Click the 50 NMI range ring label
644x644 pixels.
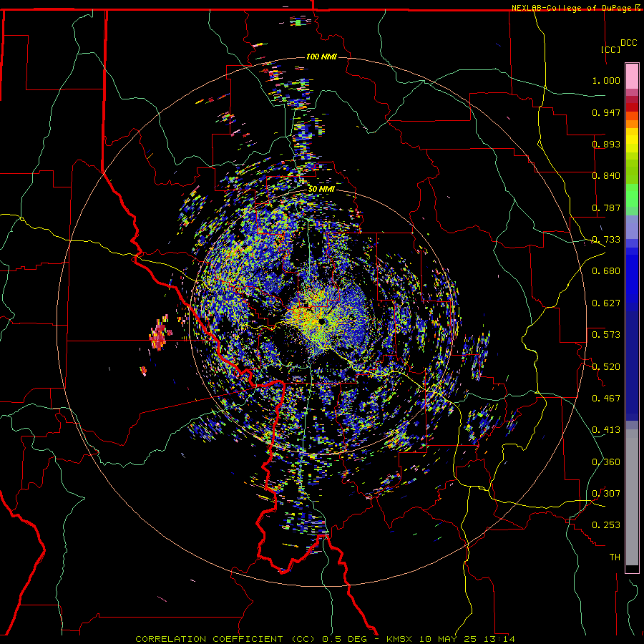(321, 190)
